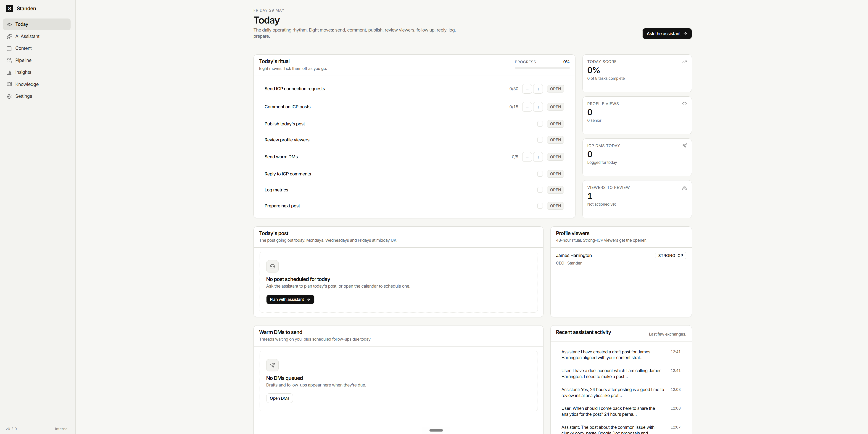Click the book icon beside Knowledge

(x=9, y=84)
